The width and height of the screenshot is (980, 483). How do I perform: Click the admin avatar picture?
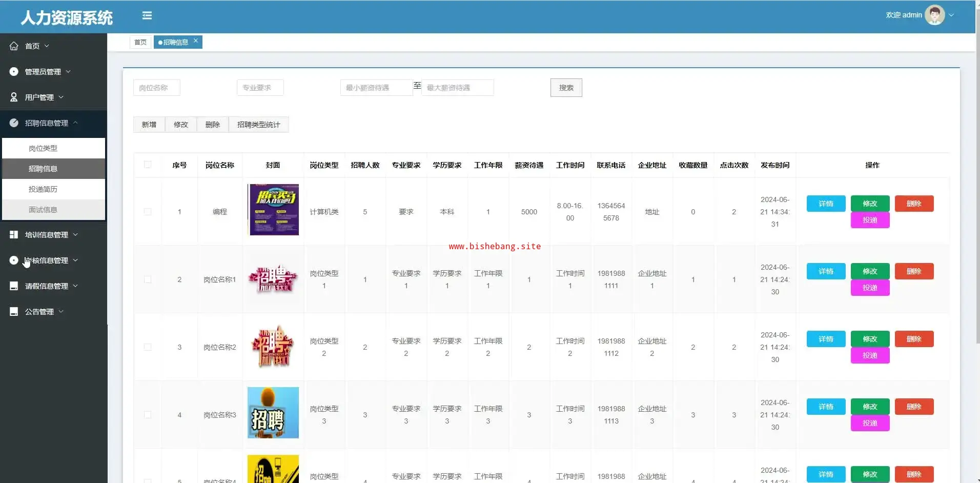pyautogui.click(x=934, y=15)
